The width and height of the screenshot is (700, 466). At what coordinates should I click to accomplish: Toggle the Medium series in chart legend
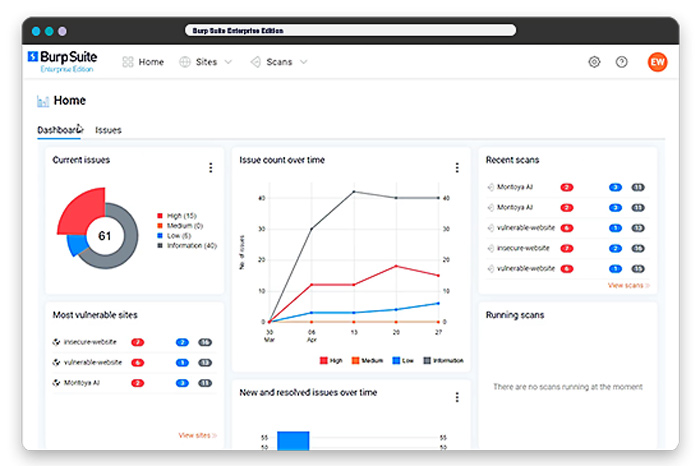coord(367,361)
